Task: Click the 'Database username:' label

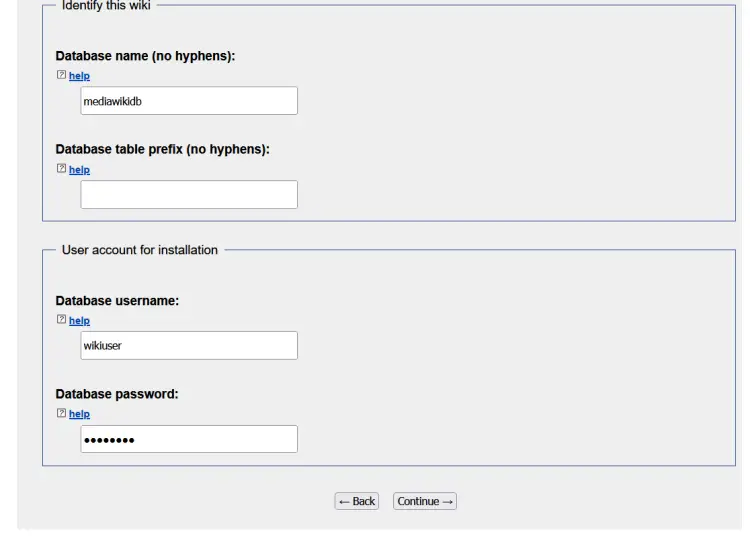Action: 117,301
